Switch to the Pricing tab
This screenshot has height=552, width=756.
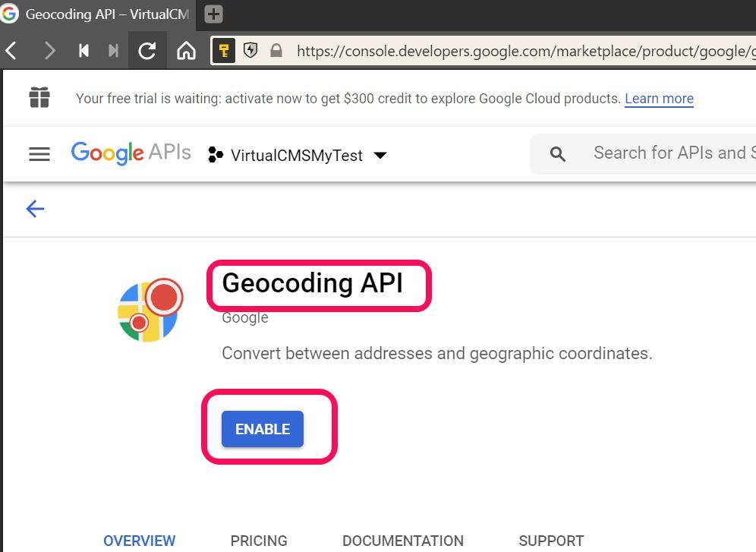(x=259, y=541)
